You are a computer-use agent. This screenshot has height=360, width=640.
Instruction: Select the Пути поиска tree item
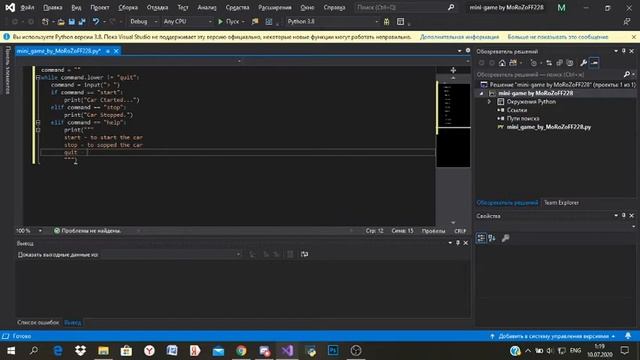[523, 118]
